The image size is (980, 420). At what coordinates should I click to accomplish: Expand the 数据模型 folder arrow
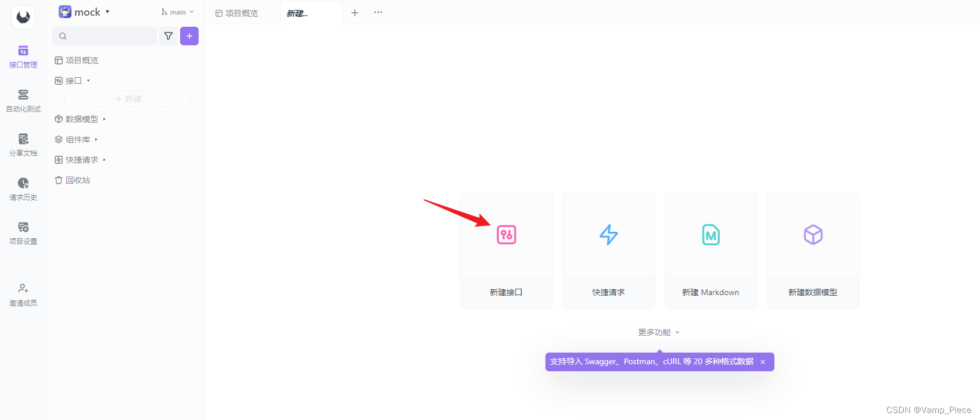click(105, 119)
